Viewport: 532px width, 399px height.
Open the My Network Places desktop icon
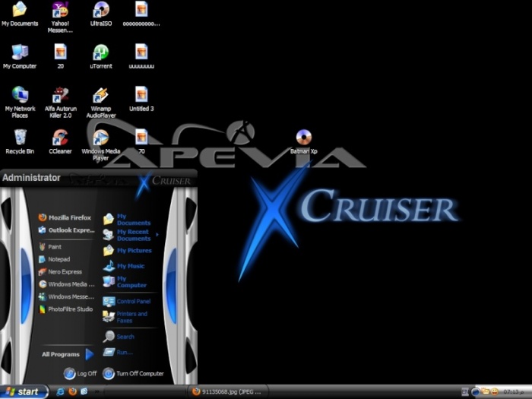click(20, 102)
